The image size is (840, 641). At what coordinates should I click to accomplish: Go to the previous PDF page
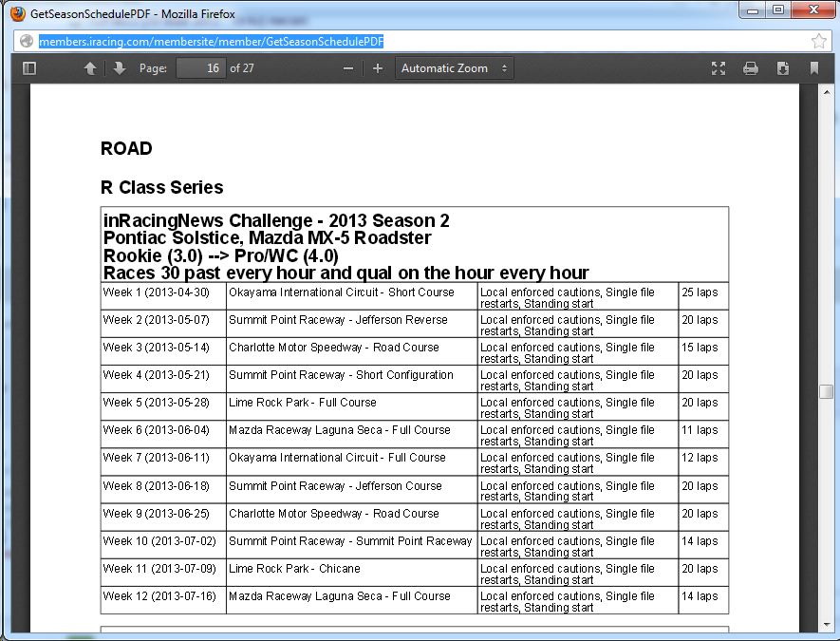(90, 68)
